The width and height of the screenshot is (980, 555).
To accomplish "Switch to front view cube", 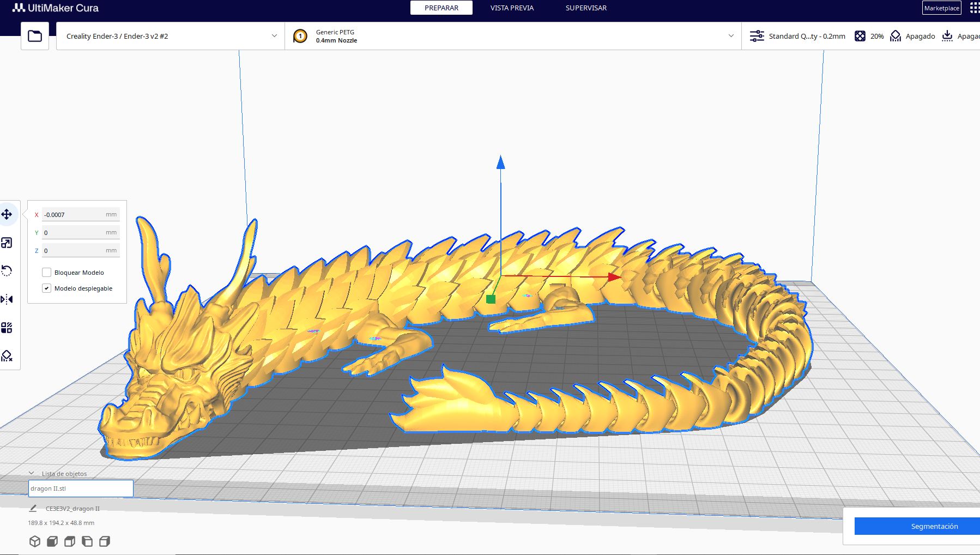I will tap(52, 541).
